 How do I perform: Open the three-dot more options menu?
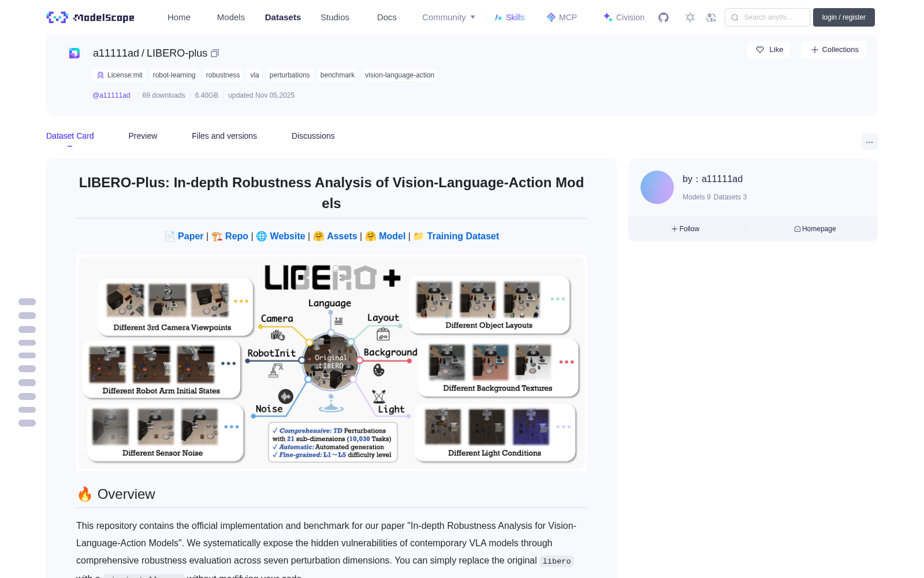(869, 142)
